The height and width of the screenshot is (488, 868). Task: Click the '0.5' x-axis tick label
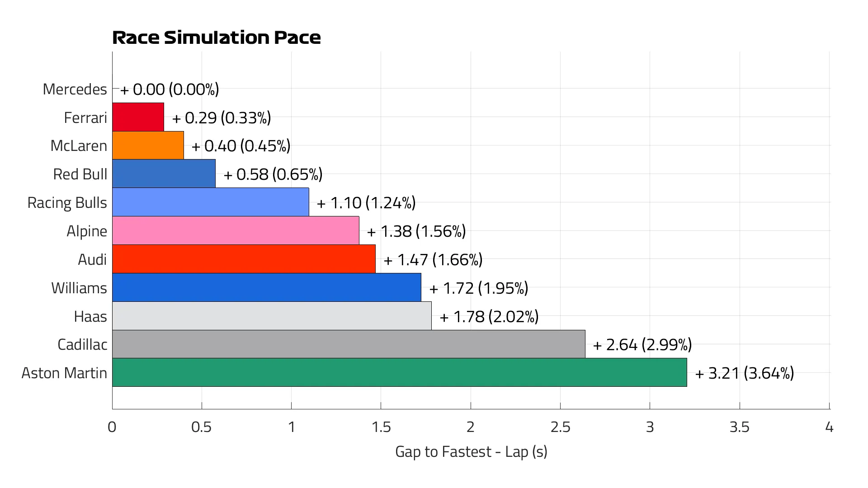point(202,427)
